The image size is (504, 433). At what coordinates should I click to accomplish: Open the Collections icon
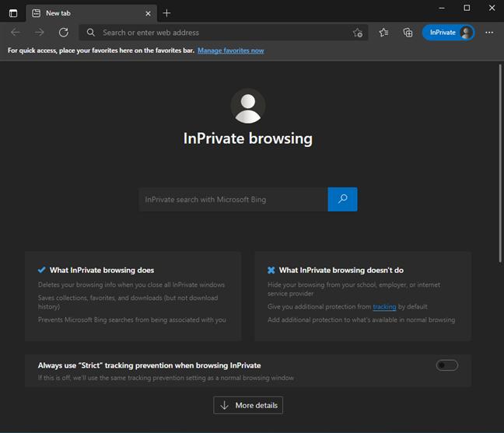[x=408, y=33]
